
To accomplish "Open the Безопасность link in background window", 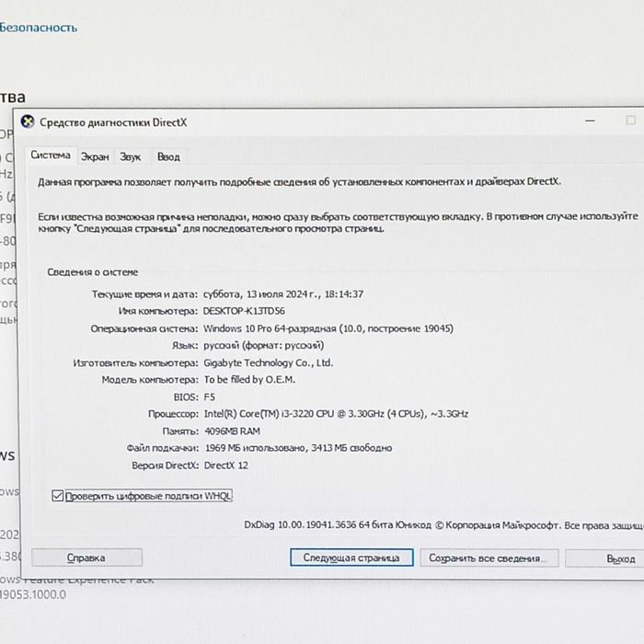I will [x=39, y=28].
